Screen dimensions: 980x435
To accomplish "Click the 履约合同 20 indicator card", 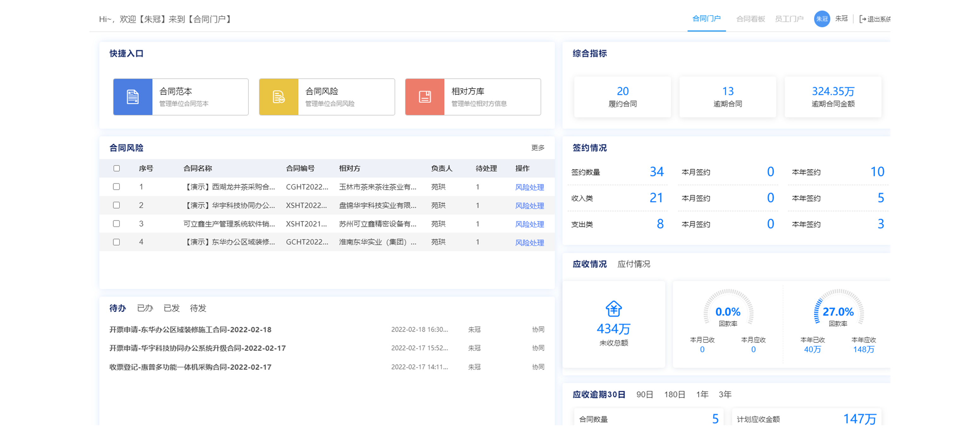I will [622, 97].
